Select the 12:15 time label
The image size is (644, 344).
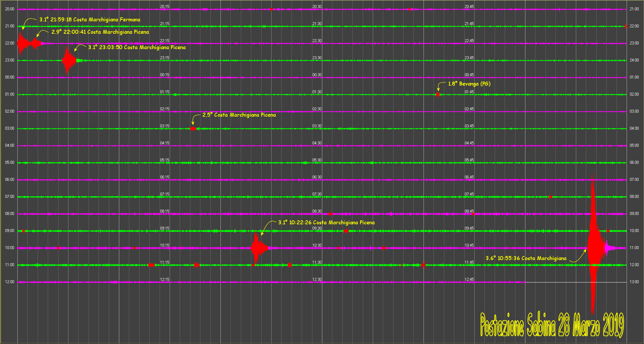tap(165, 279)
